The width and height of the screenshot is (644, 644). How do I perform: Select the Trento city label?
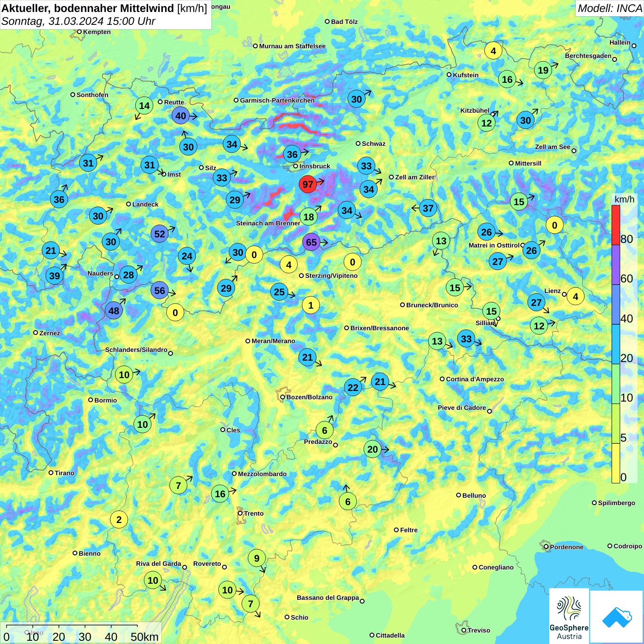(x=254, y=513)
